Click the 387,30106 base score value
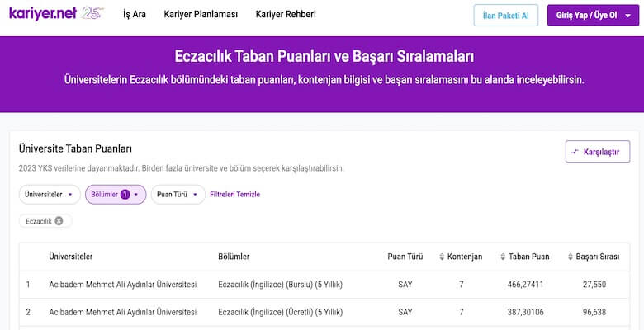 (525, 313)
